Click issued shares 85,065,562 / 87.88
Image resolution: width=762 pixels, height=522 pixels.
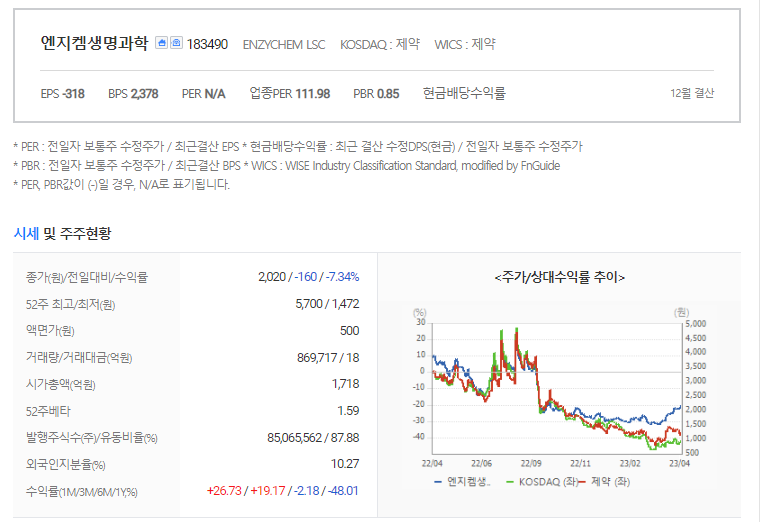pos(313,437)
